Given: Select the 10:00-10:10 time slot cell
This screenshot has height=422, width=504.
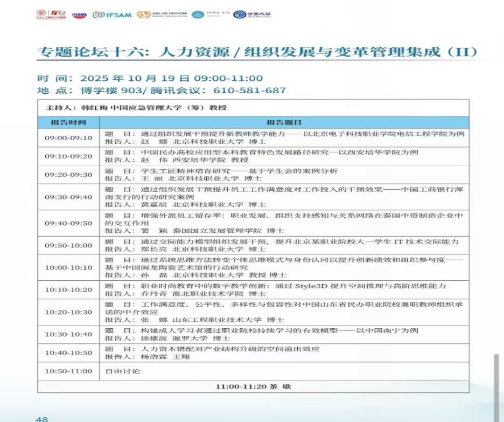Looking at the screenshot, I should (x=68, y=267).
